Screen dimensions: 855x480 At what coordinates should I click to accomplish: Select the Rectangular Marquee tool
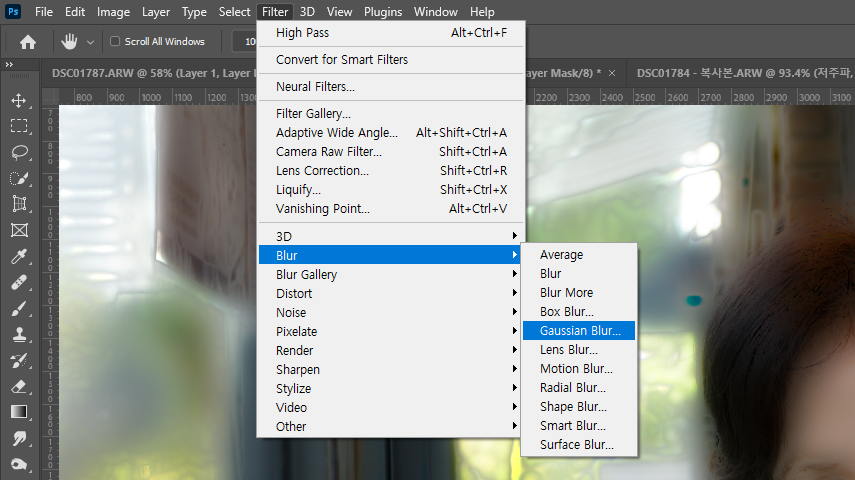coord(19,126)
